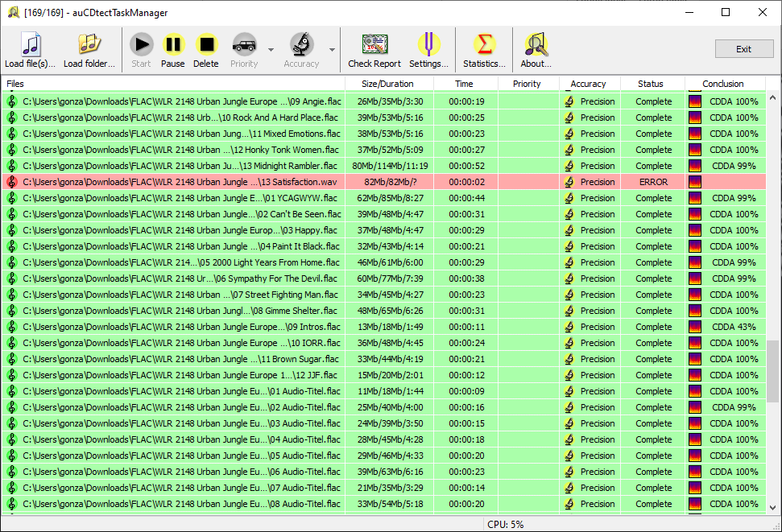
Task: Sort by the Files column header
Action: coord(173,84)
